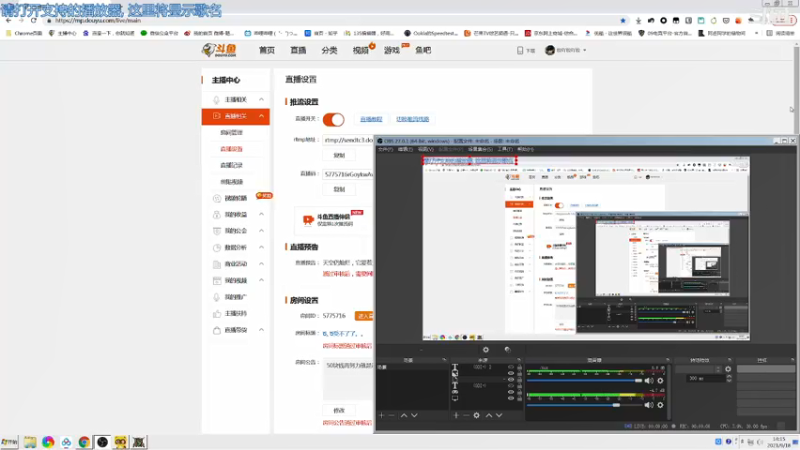Mute the first audio mixer channel speaker
The width and height of the screenshot is (800, 450).
point(648,381)
